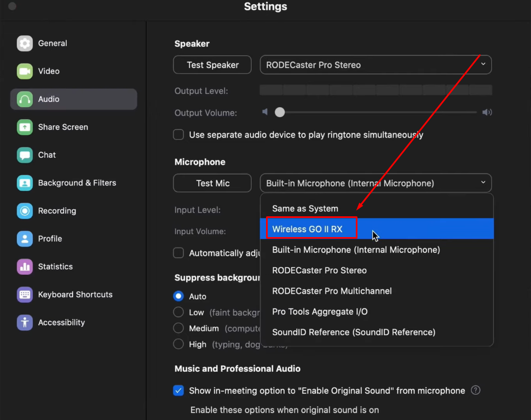Open the Microphone device dropdown
This screenshot has width=531, height=420.
376,183
